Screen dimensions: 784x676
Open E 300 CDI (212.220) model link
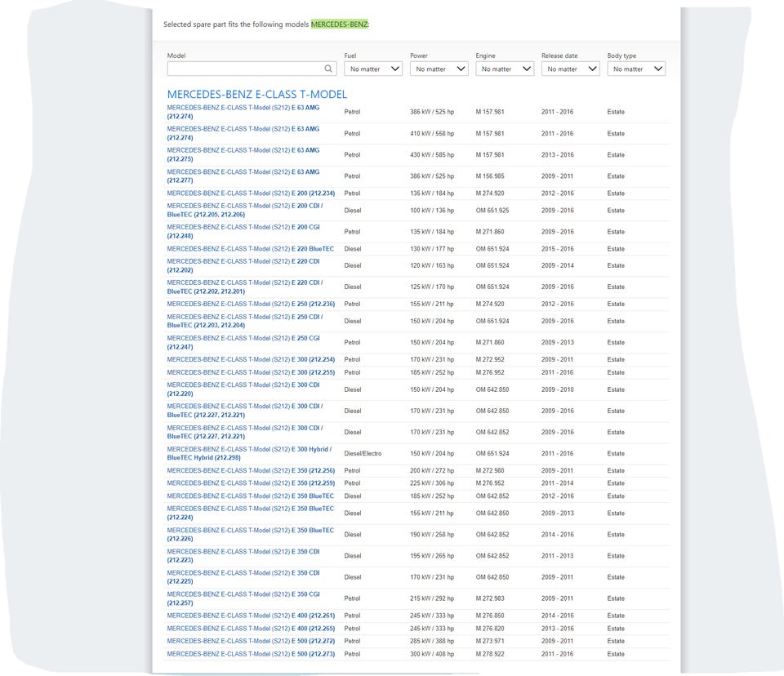coord(243,389)
